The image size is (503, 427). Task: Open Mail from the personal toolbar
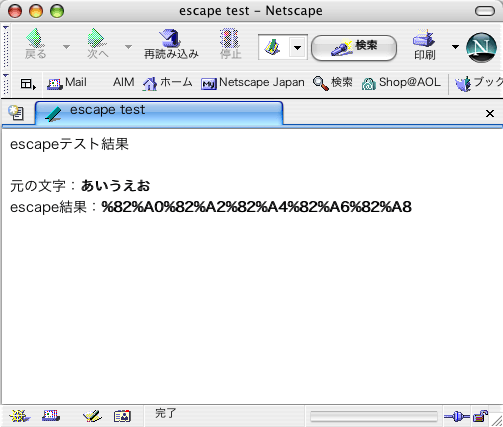67,82
